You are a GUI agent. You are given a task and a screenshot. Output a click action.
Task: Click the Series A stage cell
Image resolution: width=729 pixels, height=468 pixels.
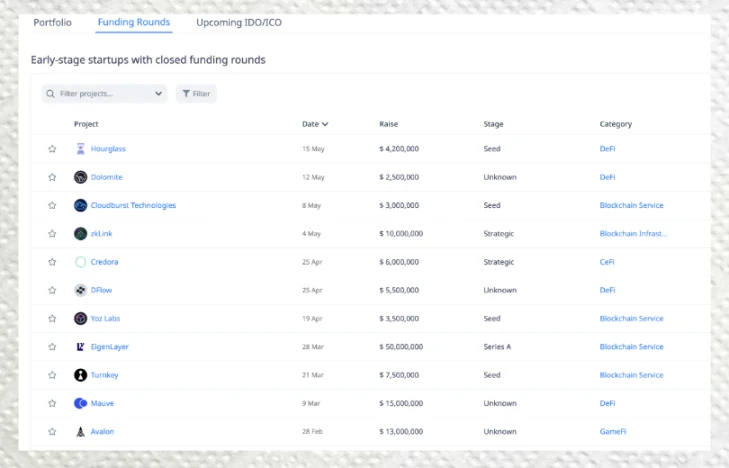click(497, 347)
